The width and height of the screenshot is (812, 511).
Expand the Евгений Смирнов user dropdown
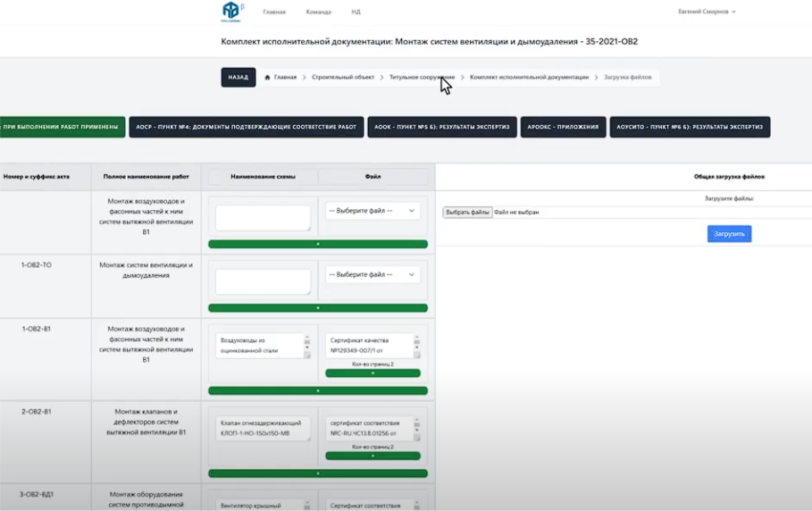707,12
